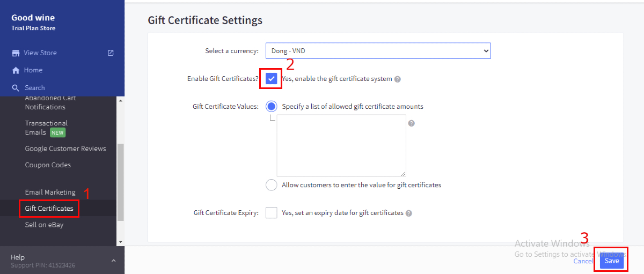Click the Search magnifier icon

pyautogui.click(x=16, y=88)
